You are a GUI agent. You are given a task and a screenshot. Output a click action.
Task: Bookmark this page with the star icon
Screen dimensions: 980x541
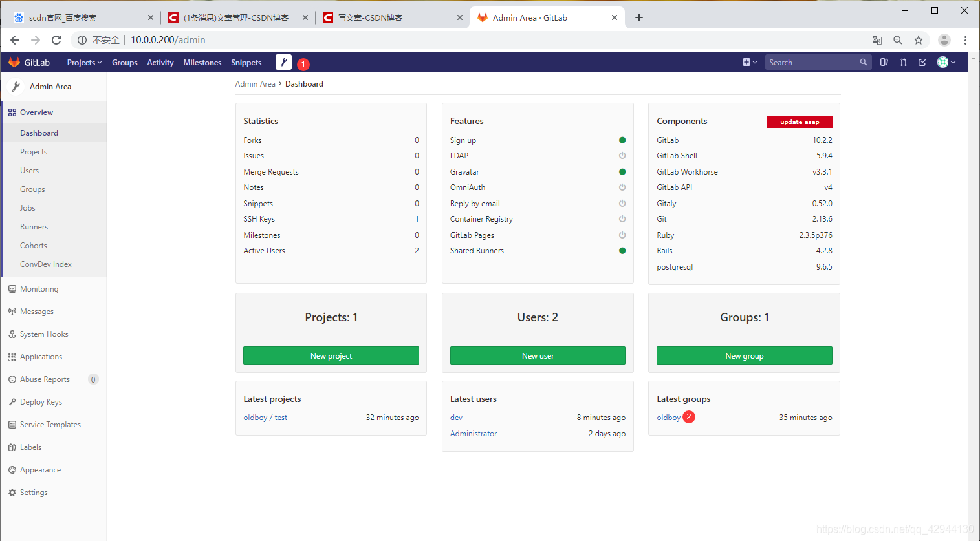(x=919, y=40)
